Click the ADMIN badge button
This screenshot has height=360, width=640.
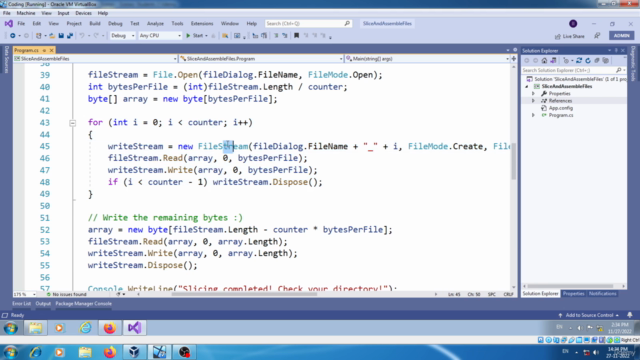point(622,36)
